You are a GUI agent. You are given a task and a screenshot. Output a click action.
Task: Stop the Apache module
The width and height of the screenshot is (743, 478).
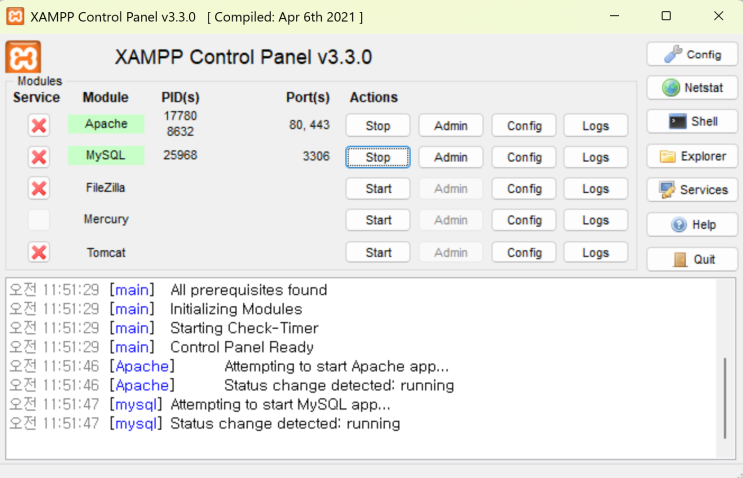coord(378,126)
